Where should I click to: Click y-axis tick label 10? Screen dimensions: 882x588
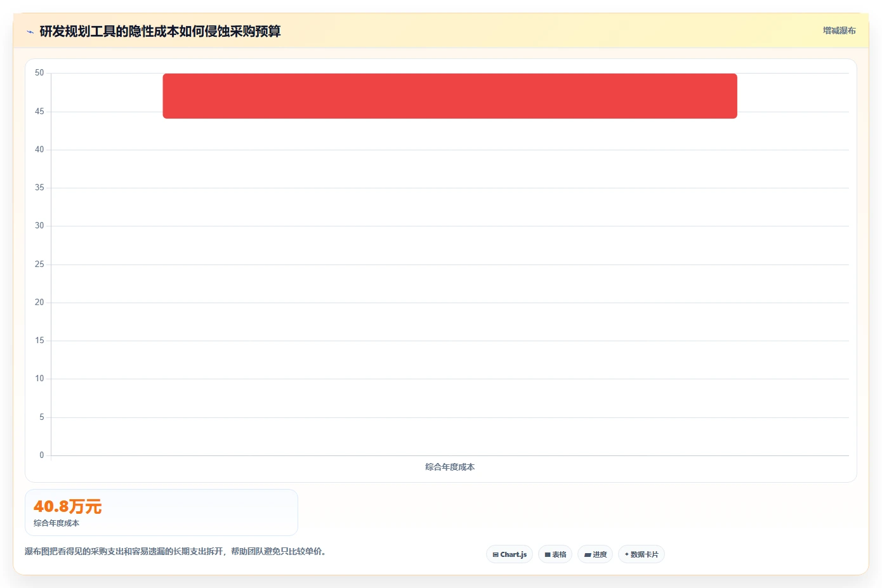[39, 379]
